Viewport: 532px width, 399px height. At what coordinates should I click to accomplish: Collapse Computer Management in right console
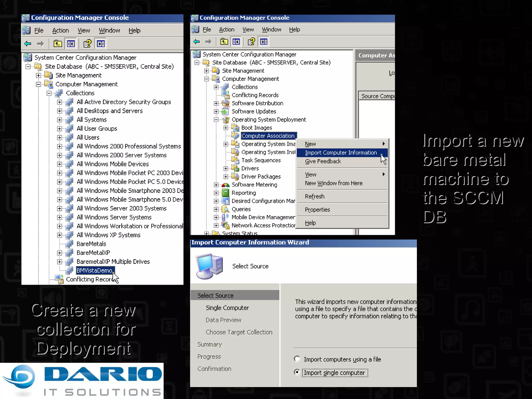[x=207, y=79]
